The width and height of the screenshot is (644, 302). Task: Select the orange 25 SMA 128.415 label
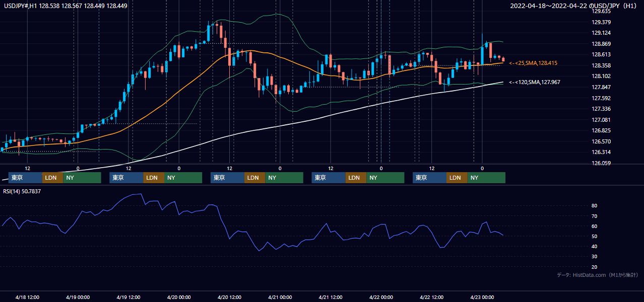pos(533,63)
